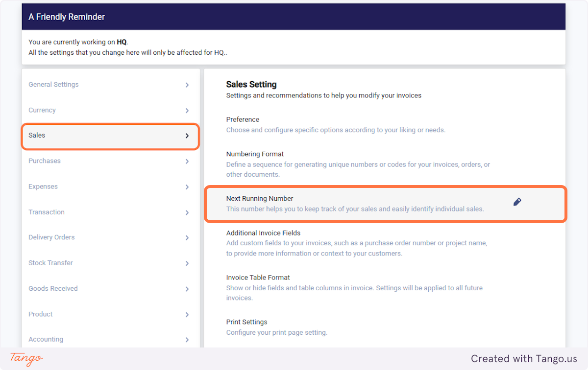Open Transaction settings
This screenshot has width=588, height=370.
click(x=111, y=212)
